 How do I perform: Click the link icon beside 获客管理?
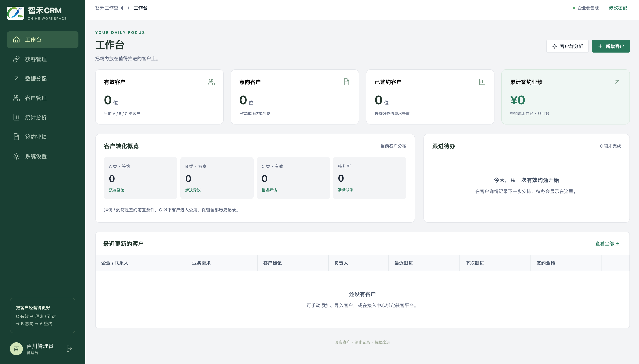pos(16,59)
